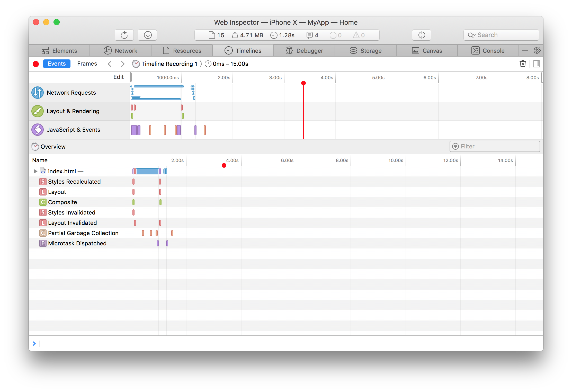Click the Network Requests timeline icon

click(x=37, y=93)
